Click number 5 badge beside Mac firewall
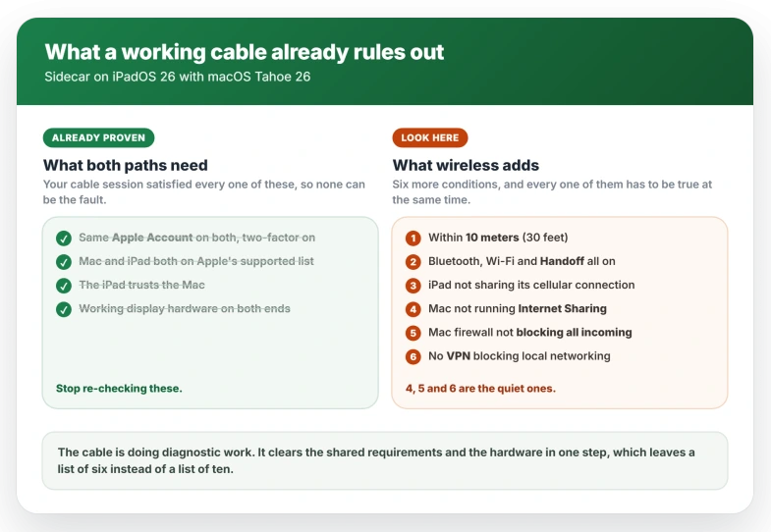Screen dimensions: 771x532 point(413,333)
